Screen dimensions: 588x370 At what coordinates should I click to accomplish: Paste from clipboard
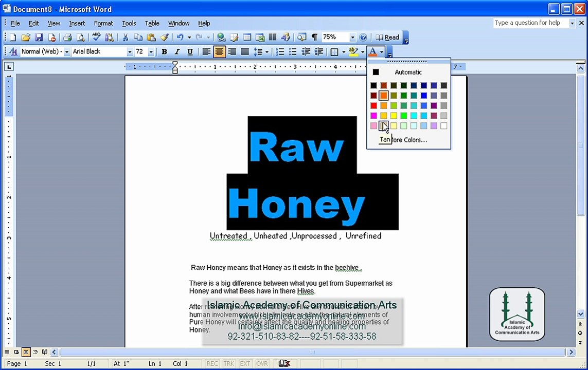click(x=151, y=38)
